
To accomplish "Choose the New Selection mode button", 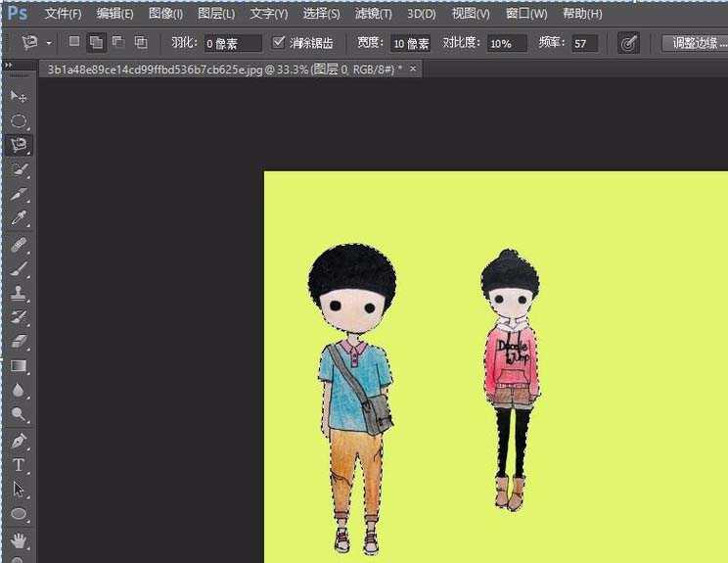I will [75, 43].
